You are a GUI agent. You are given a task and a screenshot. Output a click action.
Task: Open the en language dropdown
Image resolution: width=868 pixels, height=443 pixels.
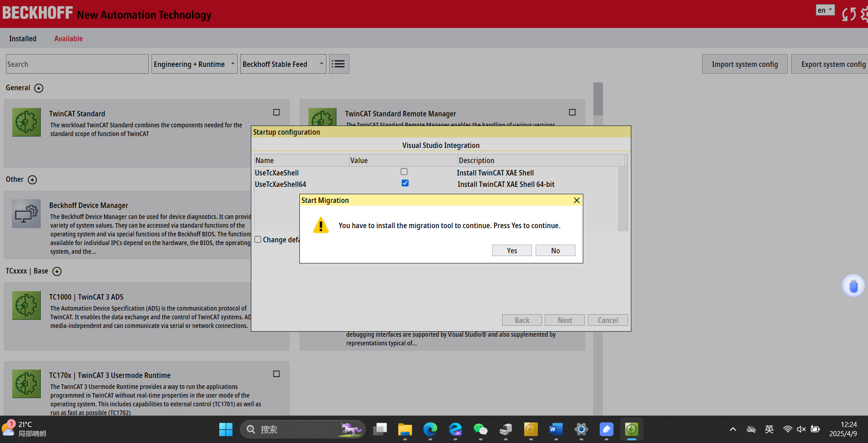(825, 10)
